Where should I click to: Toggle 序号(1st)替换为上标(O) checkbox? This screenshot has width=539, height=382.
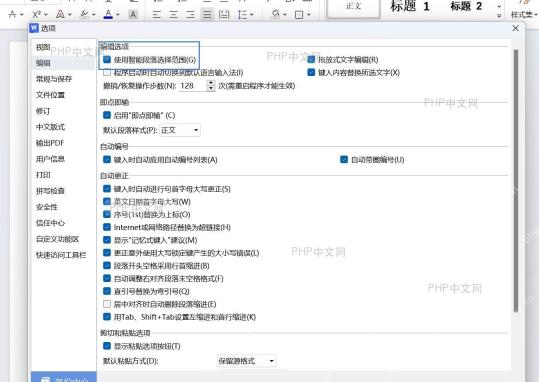click(107, 215)
